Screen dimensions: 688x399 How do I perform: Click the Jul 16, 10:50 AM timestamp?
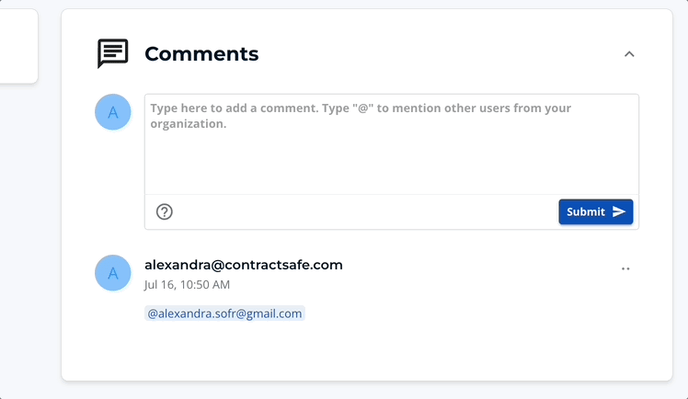(x=187, y=284)
